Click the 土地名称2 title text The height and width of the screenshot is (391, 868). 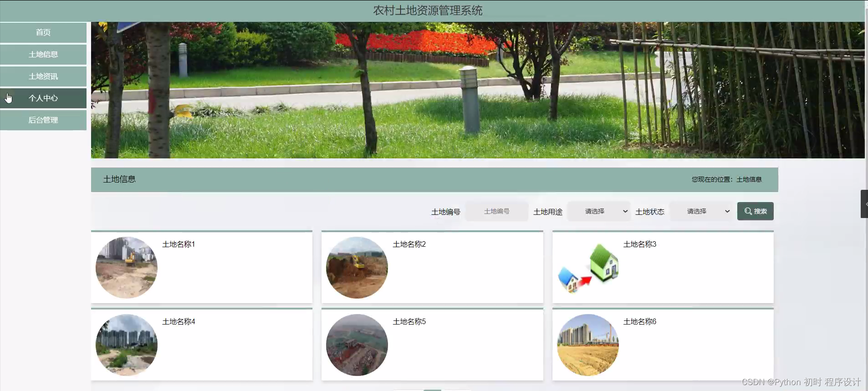[409, 244]
